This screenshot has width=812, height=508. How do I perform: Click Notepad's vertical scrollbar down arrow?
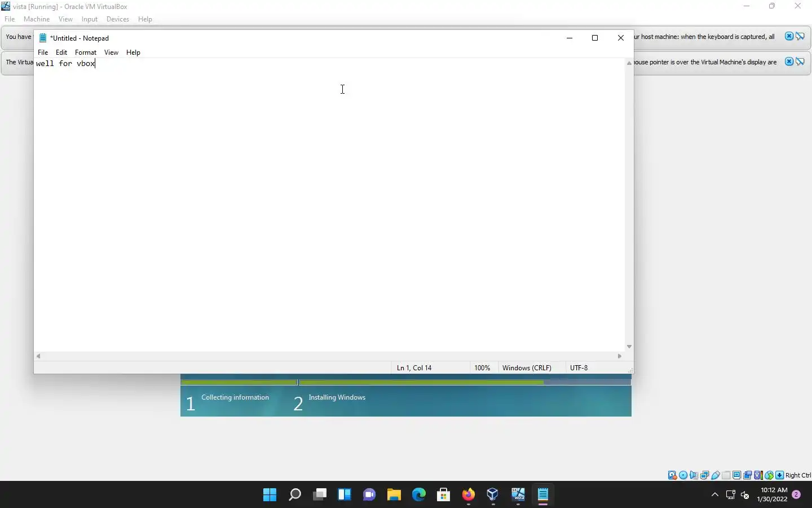click(x=629, y=347)
